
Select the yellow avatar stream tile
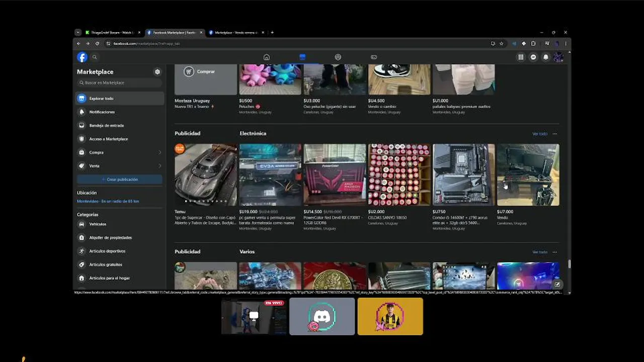(390, 316)
